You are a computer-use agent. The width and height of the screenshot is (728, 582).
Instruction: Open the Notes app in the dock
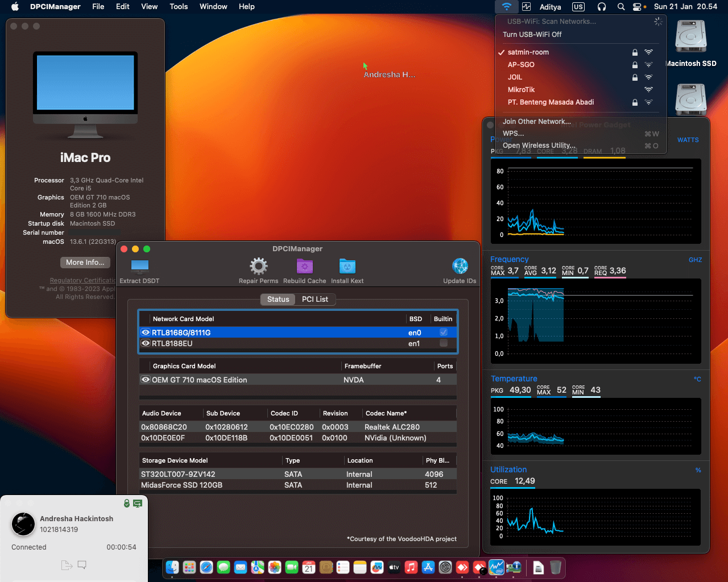click(x=360, y=567)
